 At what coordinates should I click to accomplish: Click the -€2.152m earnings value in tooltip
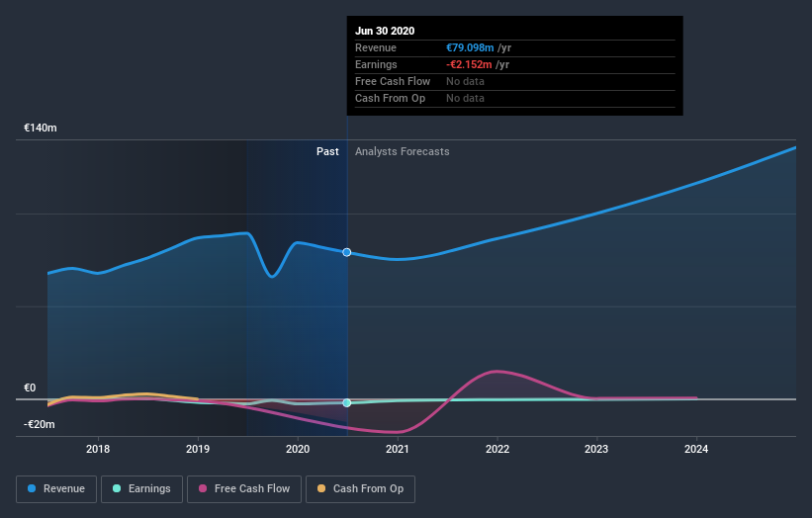469,64
